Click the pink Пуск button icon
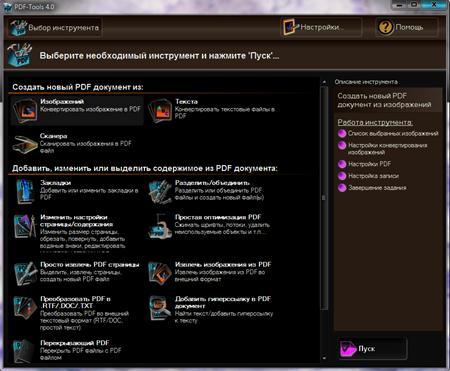This screenshot has width=450, height=371. coord(348,349)
